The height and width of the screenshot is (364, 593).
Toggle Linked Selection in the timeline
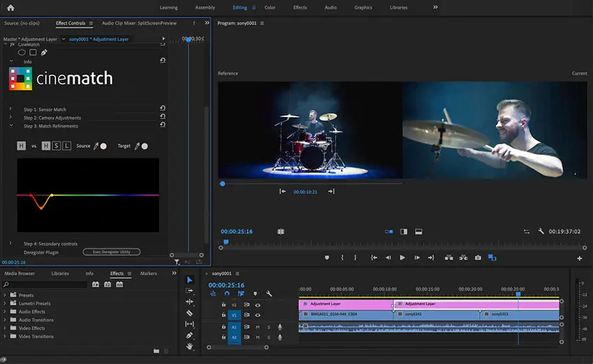click(241, 294)
